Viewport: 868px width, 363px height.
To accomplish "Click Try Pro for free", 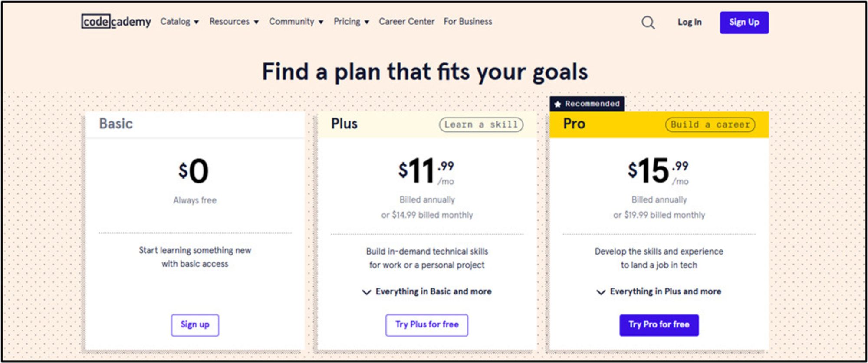I will 659,325.
